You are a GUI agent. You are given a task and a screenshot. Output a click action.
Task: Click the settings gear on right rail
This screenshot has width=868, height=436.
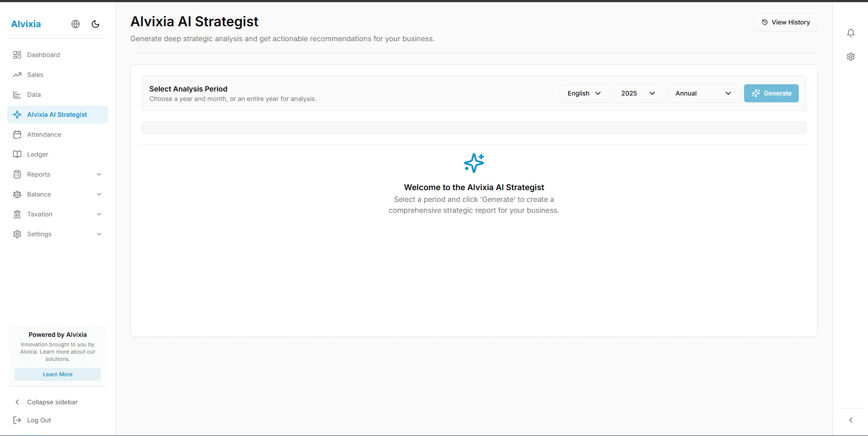click(851, 57)
